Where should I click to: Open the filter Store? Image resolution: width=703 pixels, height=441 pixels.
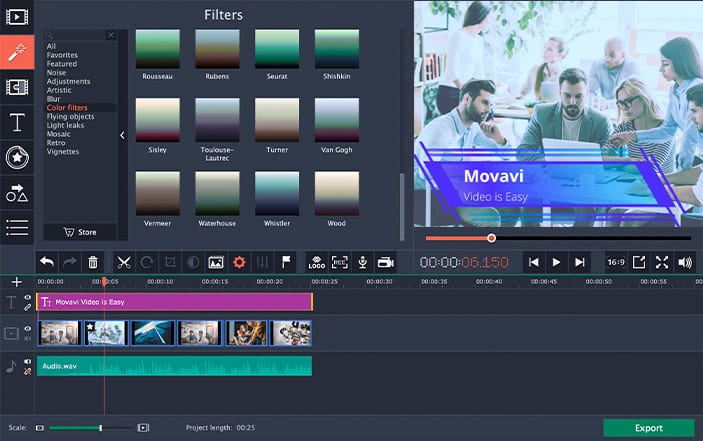point(80,232)
